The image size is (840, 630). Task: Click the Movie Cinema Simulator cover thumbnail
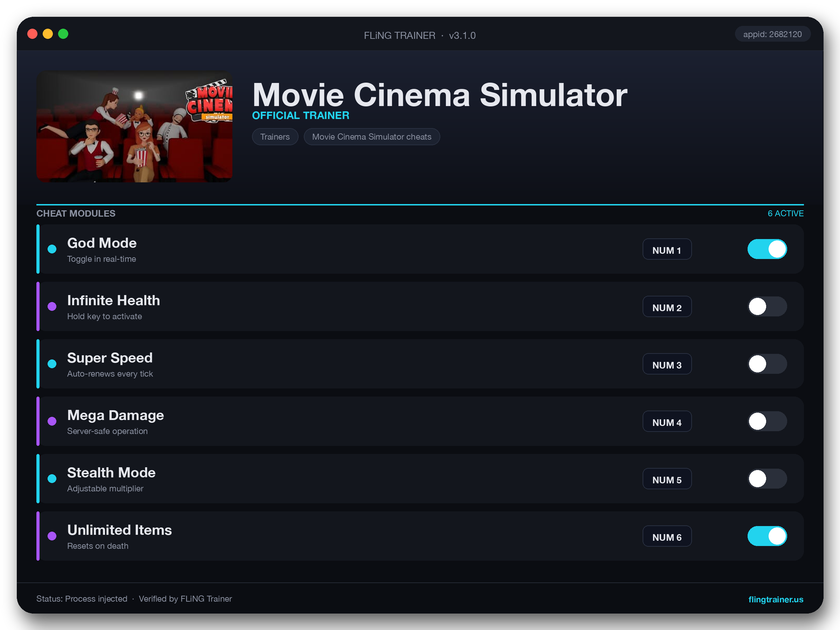tap(134, 127)
